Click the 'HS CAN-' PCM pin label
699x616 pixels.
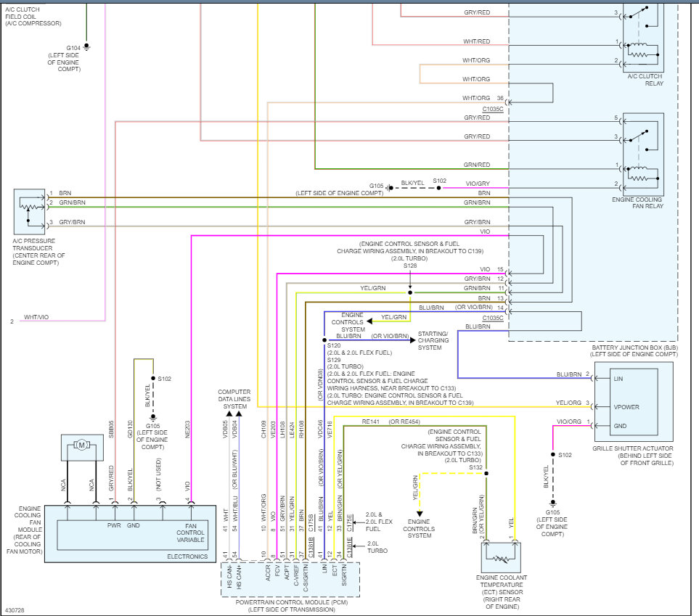229,578
